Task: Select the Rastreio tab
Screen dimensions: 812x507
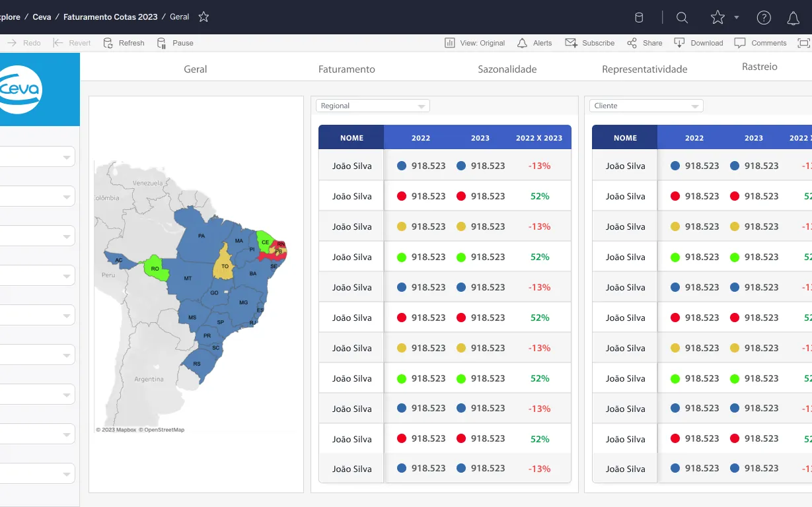Action: click(760, 67)
